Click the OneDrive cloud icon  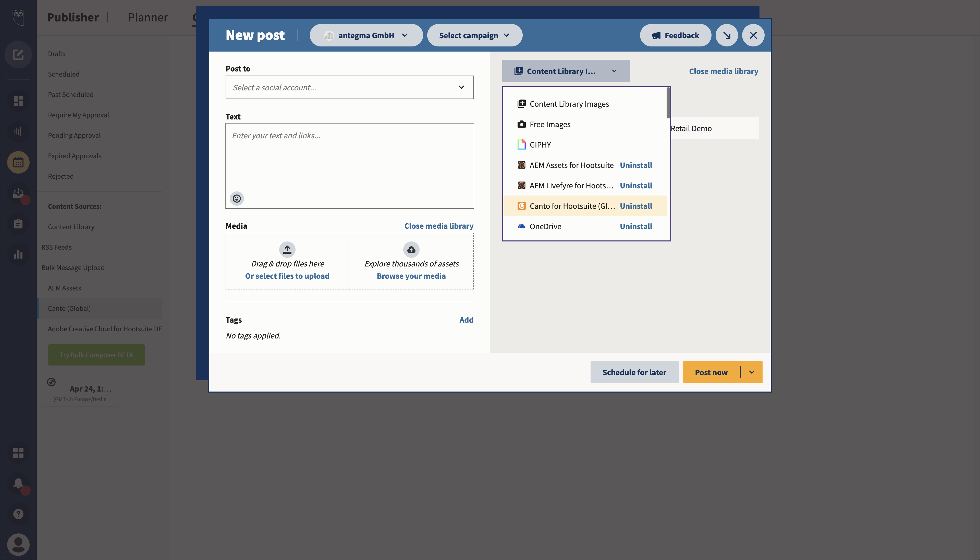tap(521, 226)
